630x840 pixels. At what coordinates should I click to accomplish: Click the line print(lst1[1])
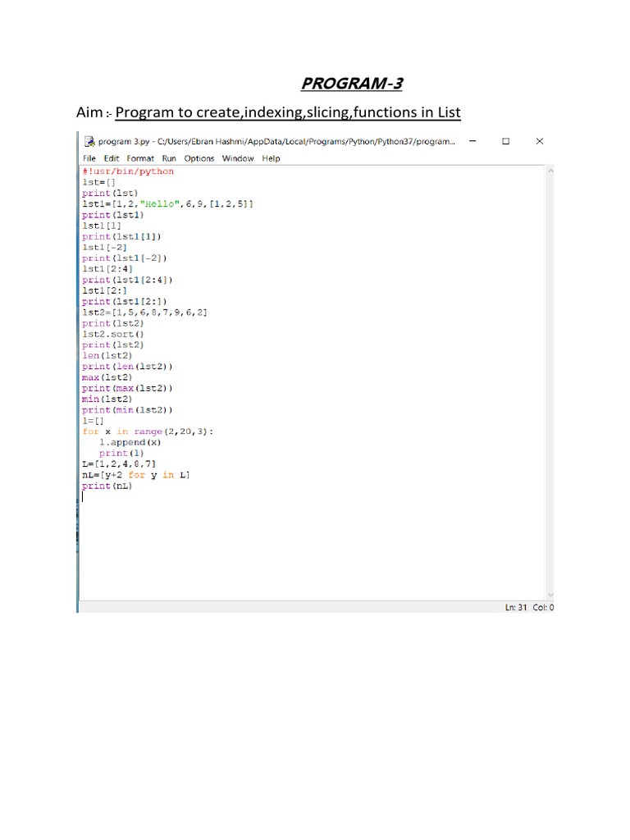pos(121,236)
